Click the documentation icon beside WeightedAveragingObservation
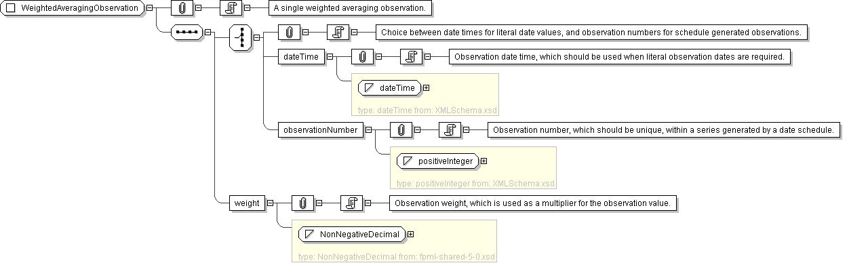Image resolution: width=868 pixels, height=263 pixels. [232, 9]
